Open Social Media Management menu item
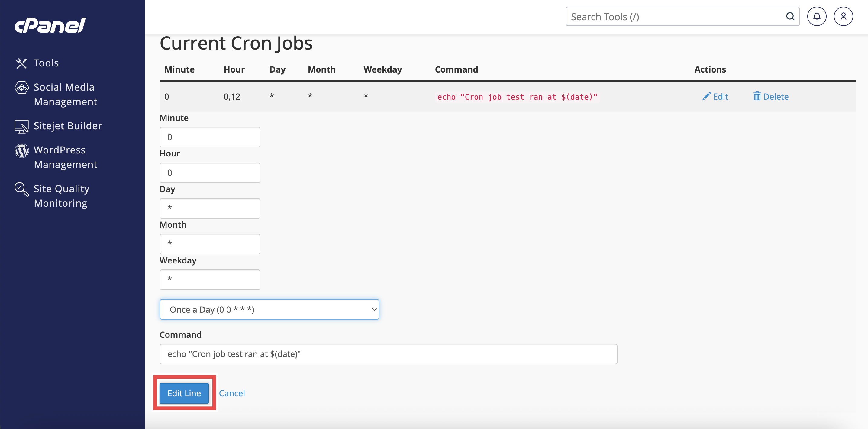The width and height of the screenshot is (868, 429). 65,94
